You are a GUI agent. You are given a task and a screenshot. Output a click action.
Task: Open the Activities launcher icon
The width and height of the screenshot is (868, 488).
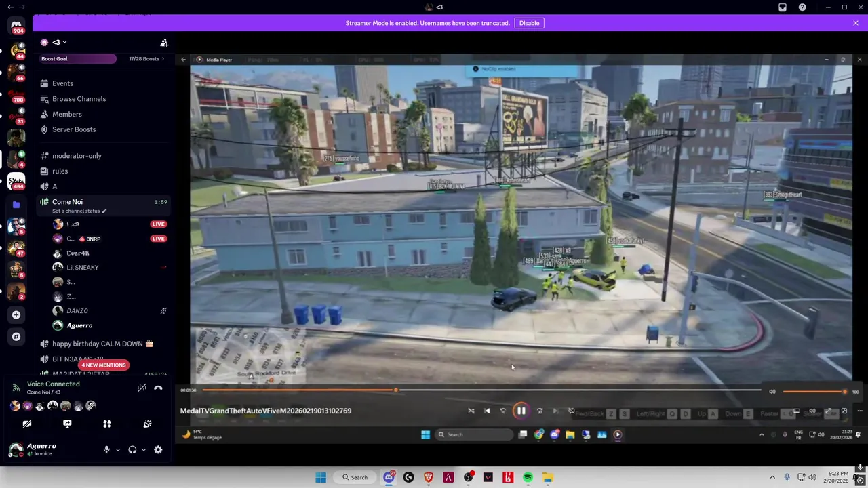tap(107, 424)
